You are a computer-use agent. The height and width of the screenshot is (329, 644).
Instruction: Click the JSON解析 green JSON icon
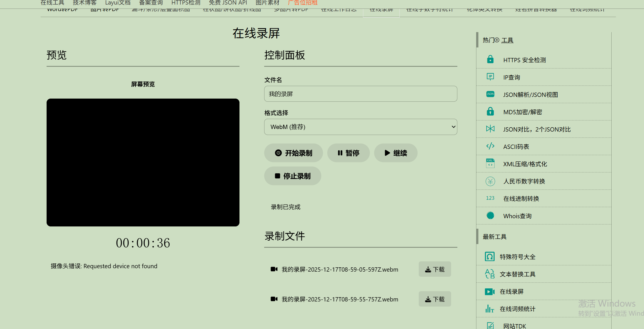click(x=490, y=94)
